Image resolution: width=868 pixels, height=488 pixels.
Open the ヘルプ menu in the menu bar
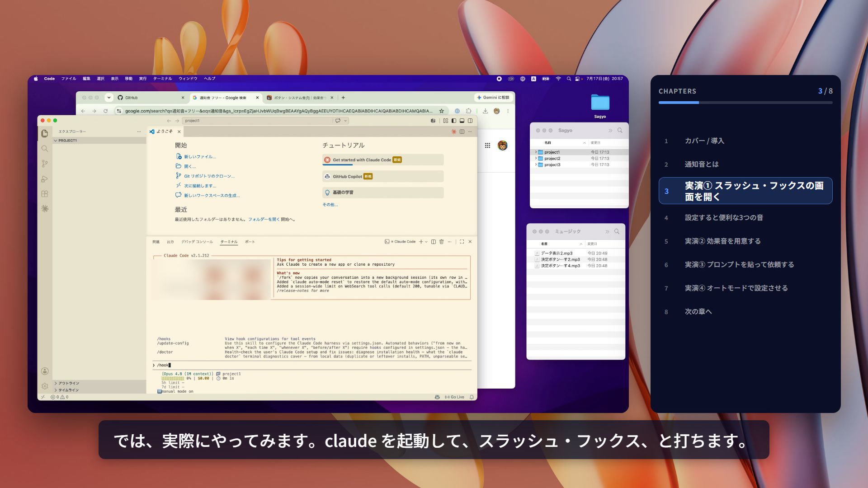pyautogui.click(x=209, y=79)
